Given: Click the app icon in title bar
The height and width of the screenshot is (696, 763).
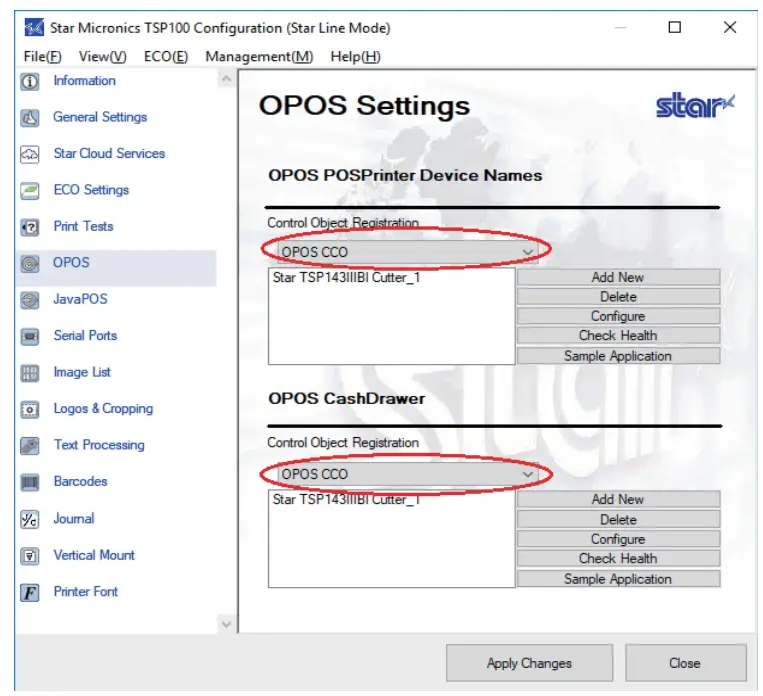Looking at the screenshot, I should (x=34, y=28).
